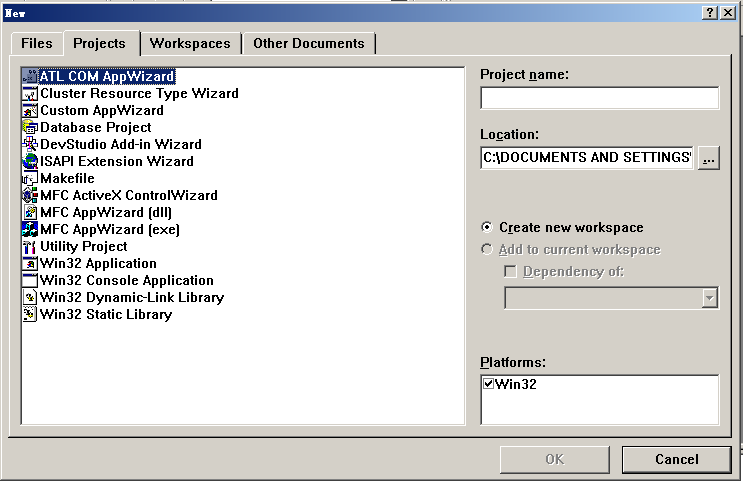Select the MFC AppWizard (exe) icon

(x=30, y=230)
